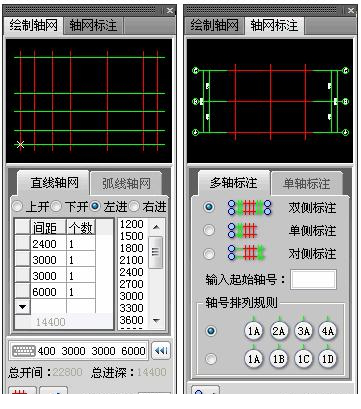This screenshot has width=361, height=409.
Task: Pick 3600 from the spacing list
Action: click(131, 320)
